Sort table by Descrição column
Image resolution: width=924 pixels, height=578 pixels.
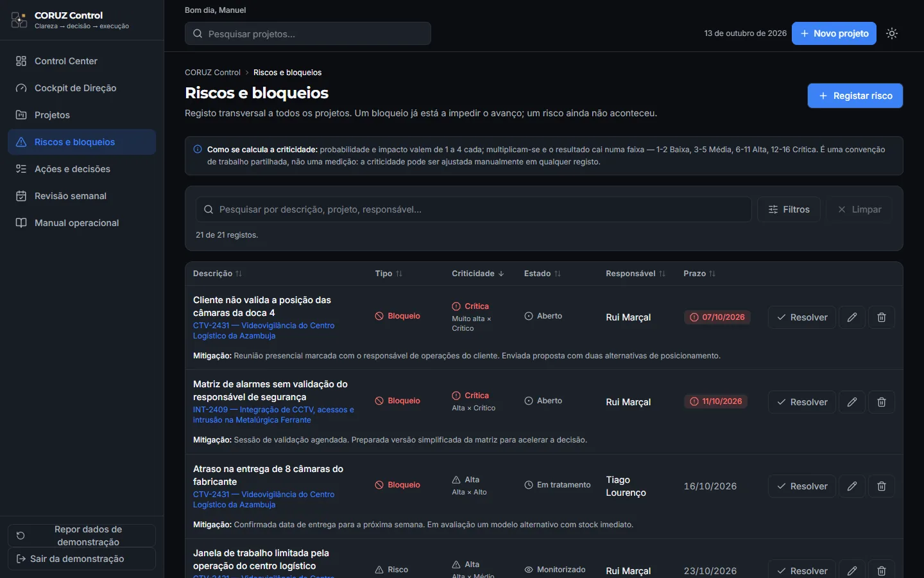click(x=218, y=274)
